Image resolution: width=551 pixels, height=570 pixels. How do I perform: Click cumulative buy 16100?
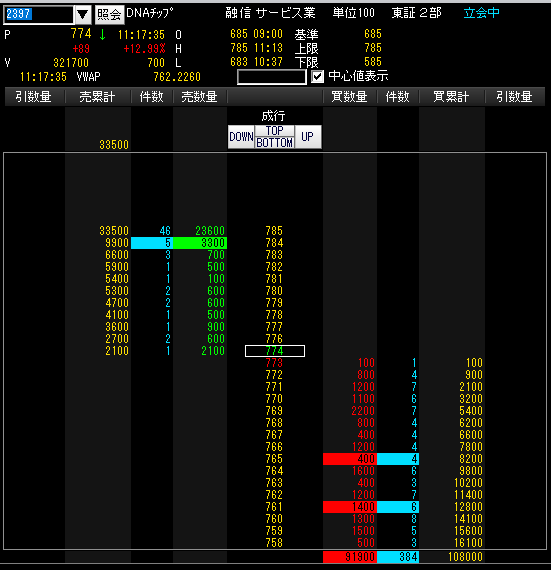(468, 543)
